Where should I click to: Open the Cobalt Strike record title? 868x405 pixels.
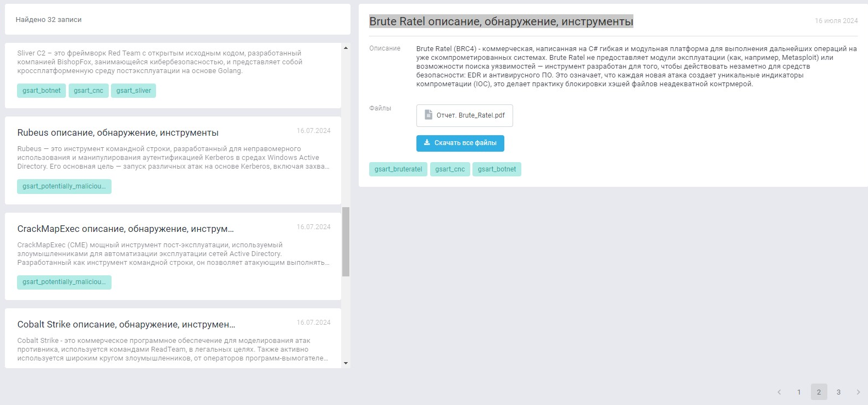126,325
